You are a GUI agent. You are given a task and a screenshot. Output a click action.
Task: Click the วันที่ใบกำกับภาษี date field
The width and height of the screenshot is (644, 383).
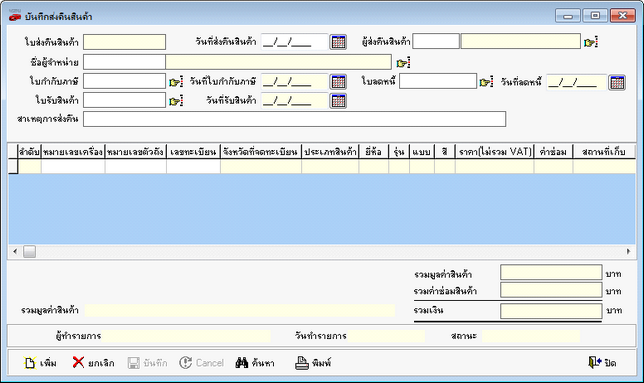coord(294,82)
